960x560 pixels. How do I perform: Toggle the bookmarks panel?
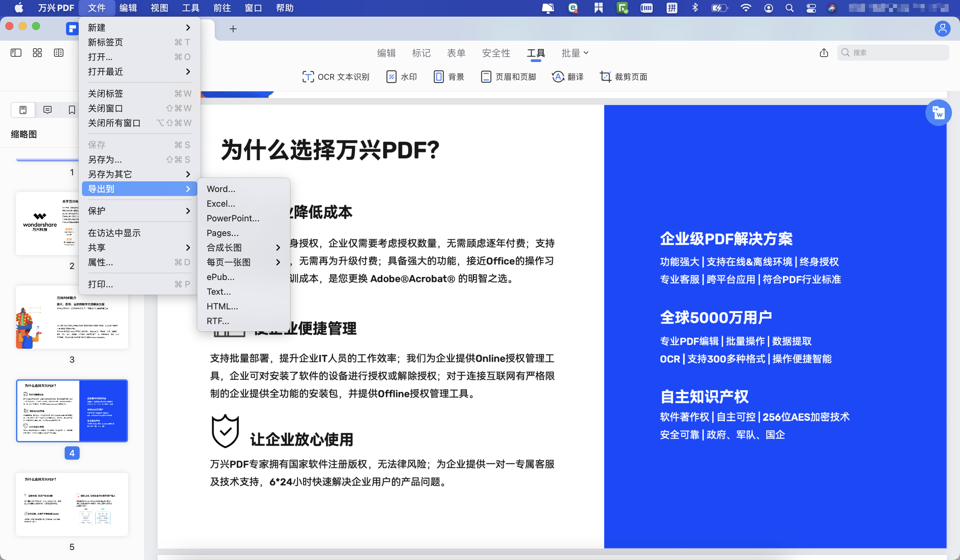click(72, 110)
